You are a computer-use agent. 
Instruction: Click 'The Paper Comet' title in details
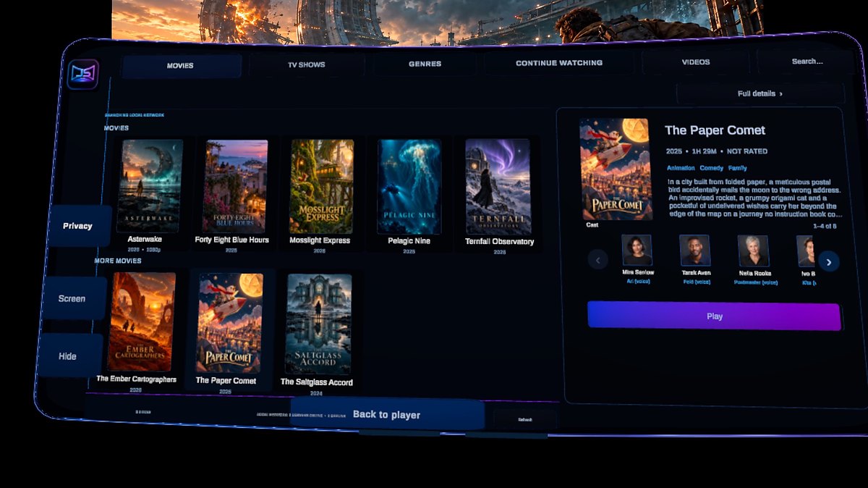[715, 130]
